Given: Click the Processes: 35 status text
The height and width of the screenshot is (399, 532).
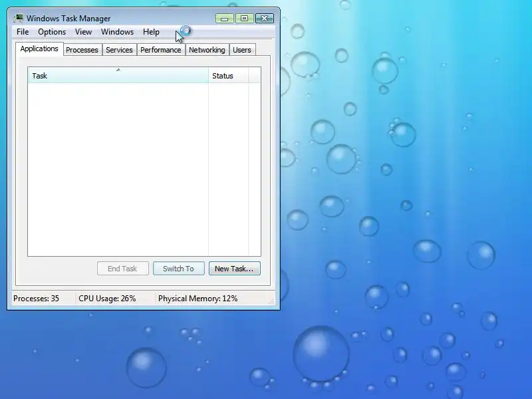Looking at the screenshot, I should pos(36,299).
